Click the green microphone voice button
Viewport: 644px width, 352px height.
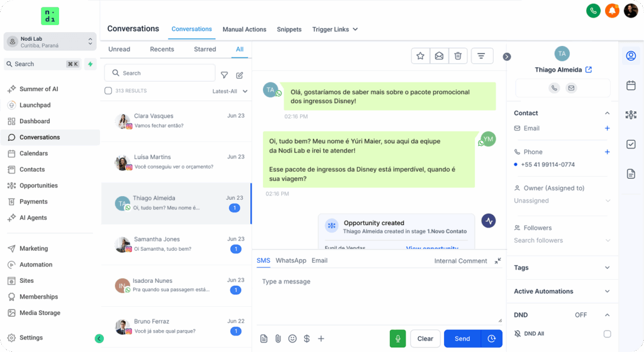[x=397, y=339]
